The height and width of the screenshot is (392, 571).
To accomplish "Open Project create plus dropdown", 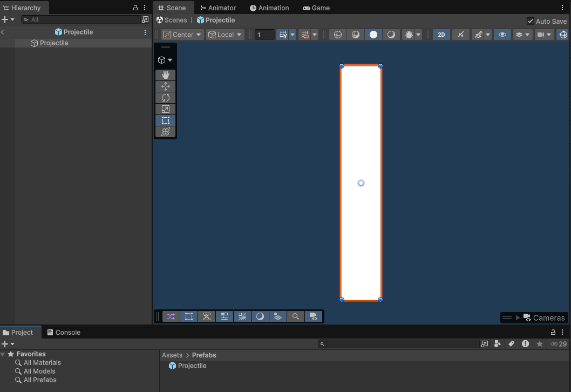I will click(x=8, y=343).
